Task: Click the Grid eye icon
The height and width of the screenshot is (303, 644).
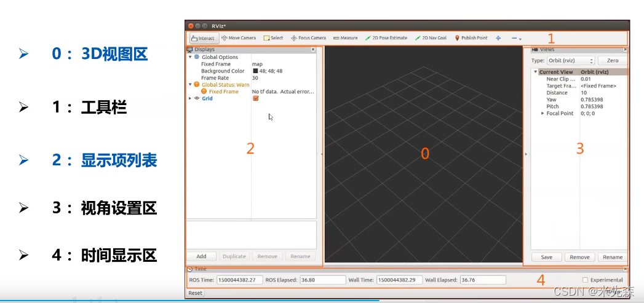Action: click(x=197, y=98)
